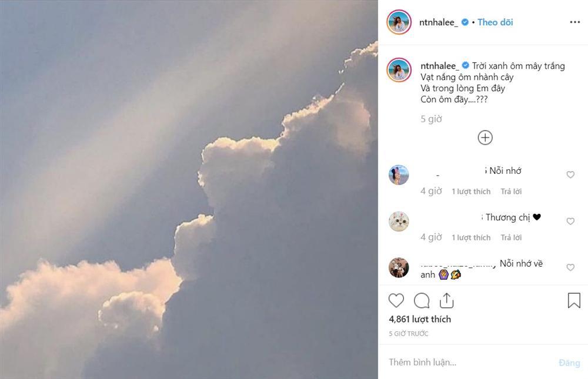Open the comment bubble icon
The width and height of the screenshot is (588, 379).
click(422, 301)
